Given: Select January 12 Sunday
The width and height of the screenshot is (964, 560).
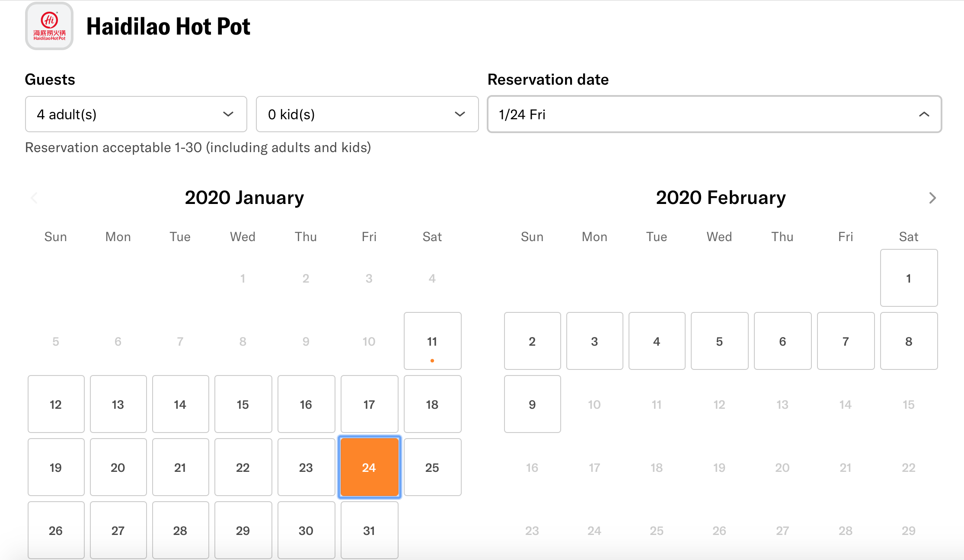Looking at the screenshot, I should tap(56, 404).
